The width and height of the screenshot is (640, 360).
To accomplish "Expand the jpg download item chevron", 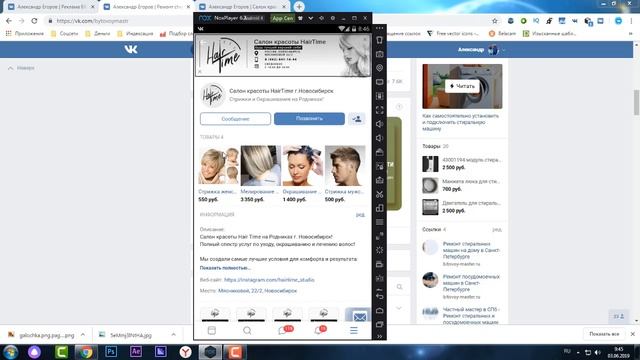I will pyautogui.click(x=173, y=335).
